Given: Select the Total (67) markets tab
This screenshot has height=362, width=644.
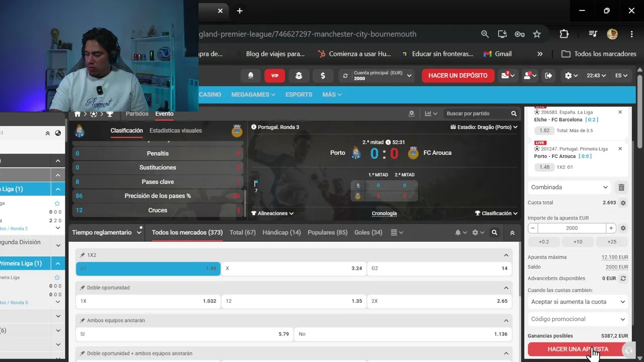Looking at the screenshot, I should tap(243, 233).
